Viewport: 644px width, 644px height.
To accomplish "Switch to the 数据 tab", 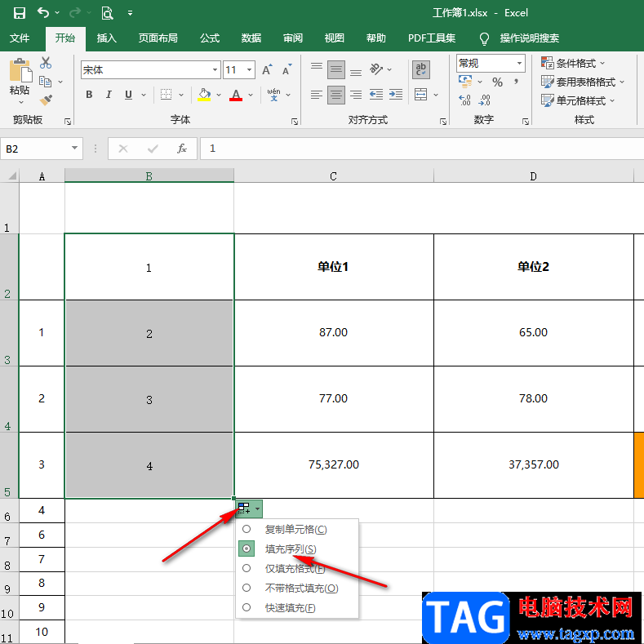I will pyautogui.click(x=251, y=38).
